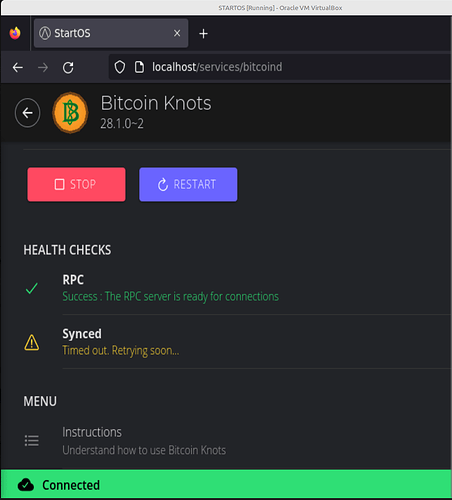Select the Synced health check entry

tap(237, 342)
